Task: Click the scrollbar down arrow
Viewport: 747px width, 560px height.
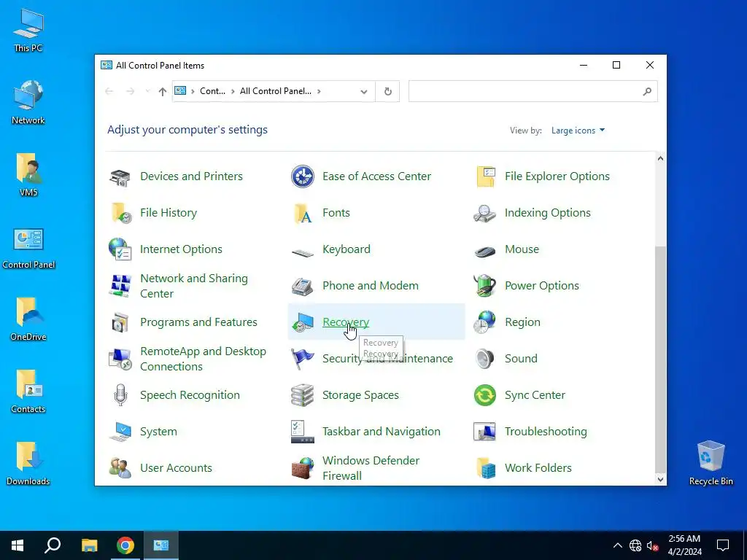Action: pyautogui.click(x=660, y=480)
